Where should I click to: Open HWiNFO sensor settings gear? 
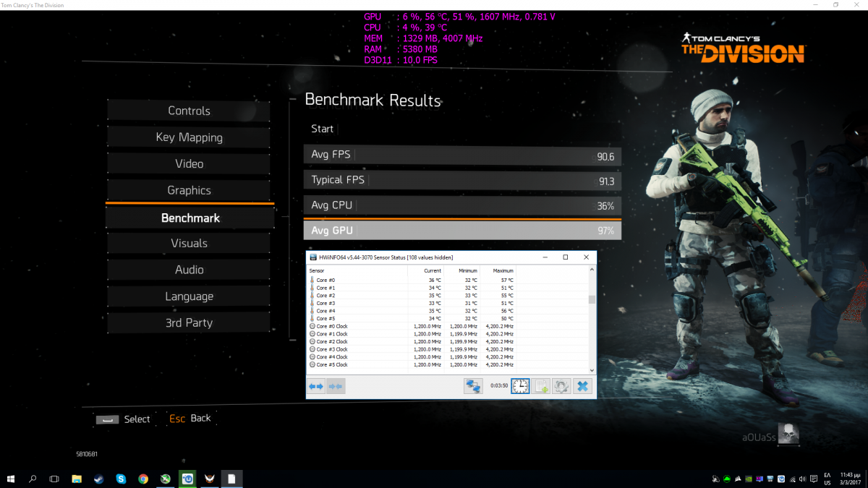click(561, 386)
